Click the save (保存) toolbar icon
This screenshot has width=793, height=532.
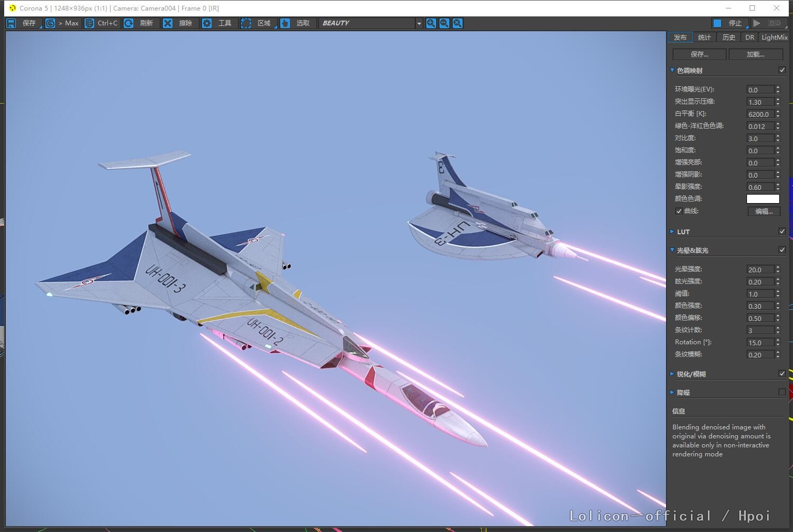pyautogui.click(x=12, y=23)
